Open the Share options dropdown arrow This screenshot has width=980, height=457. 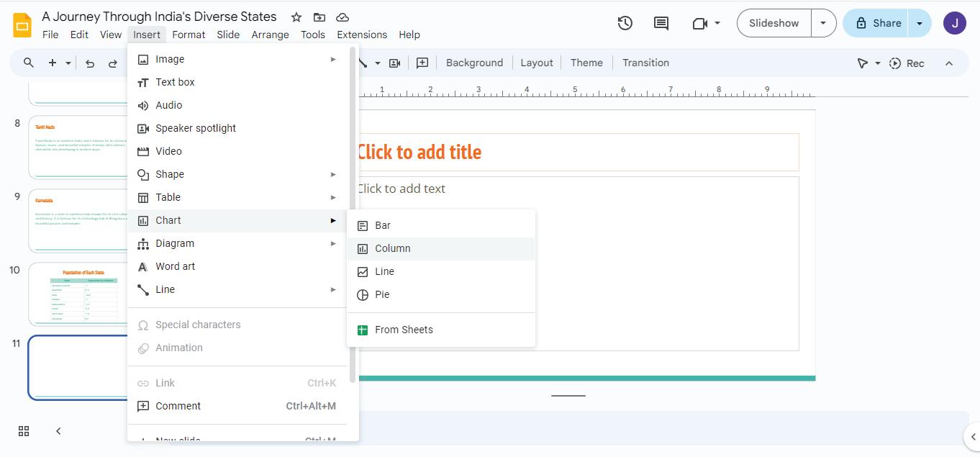(x=920, y=23)
